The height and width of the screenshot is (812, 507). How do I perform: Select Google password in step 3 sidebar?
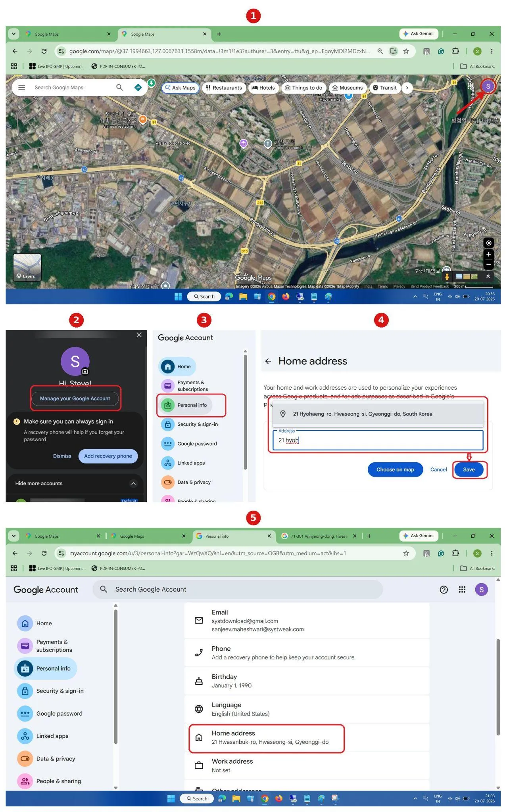click(190, 444)
